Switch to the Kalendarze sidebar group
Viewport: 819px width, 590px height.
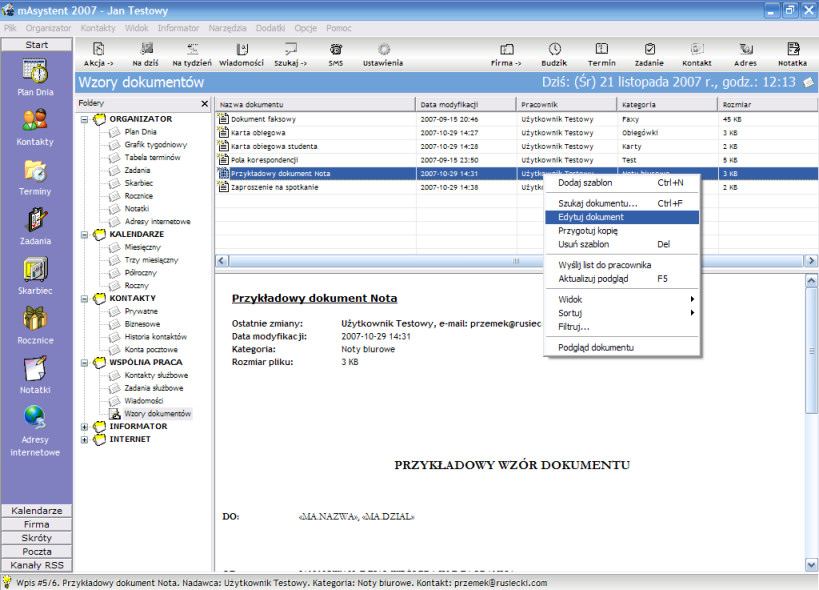pos(37,511)
